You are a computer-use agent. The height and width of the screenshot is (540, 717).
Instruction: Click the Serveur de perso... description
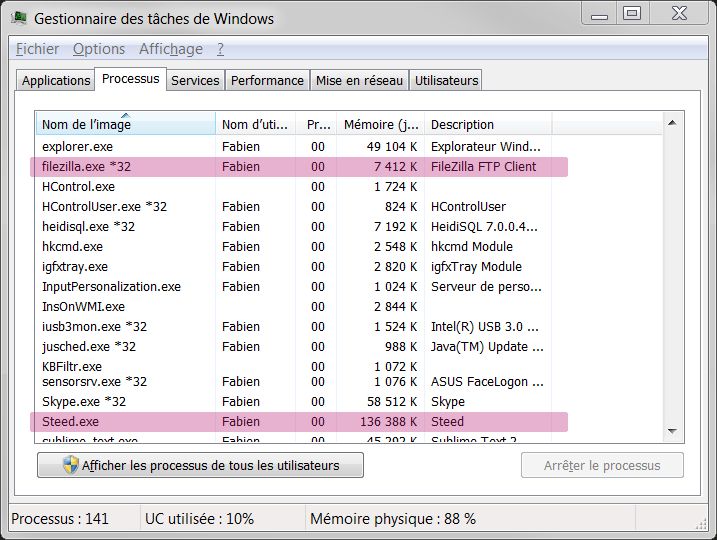tap(486, 287)
